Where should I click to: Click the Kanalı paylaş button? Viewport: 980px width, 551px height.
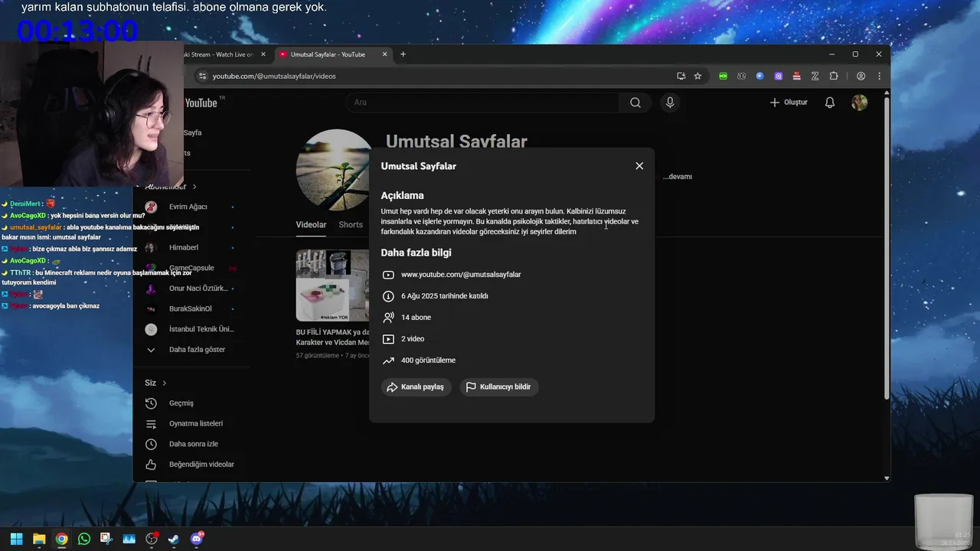416,387
